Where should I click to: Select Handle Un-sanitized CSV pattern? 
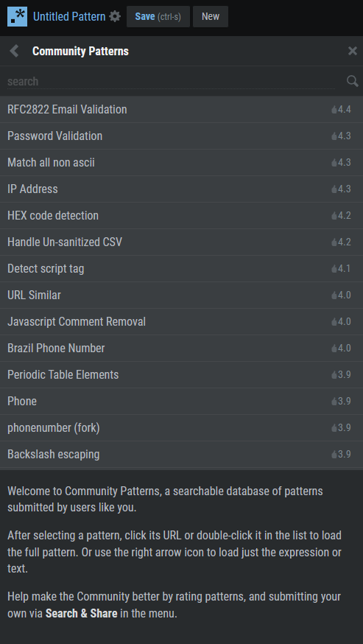click(181, 242)
